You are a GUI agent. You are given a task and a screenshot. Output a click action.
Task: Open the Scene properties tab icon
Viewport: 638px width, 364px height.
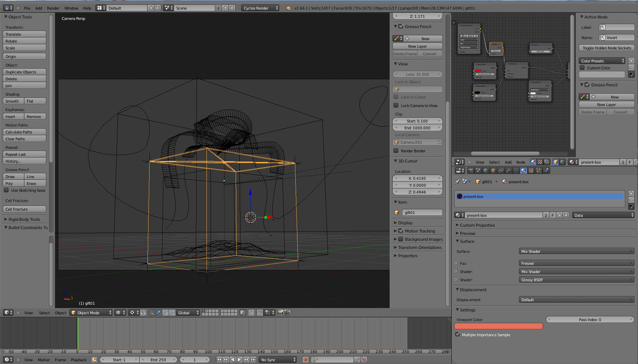coord(478,171)
